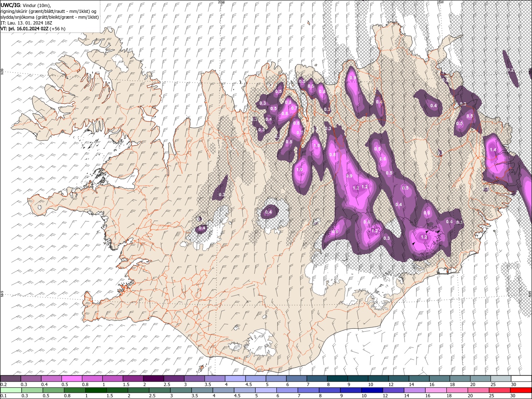Click the '1.4' precipitation value on the map

[493, 150]
